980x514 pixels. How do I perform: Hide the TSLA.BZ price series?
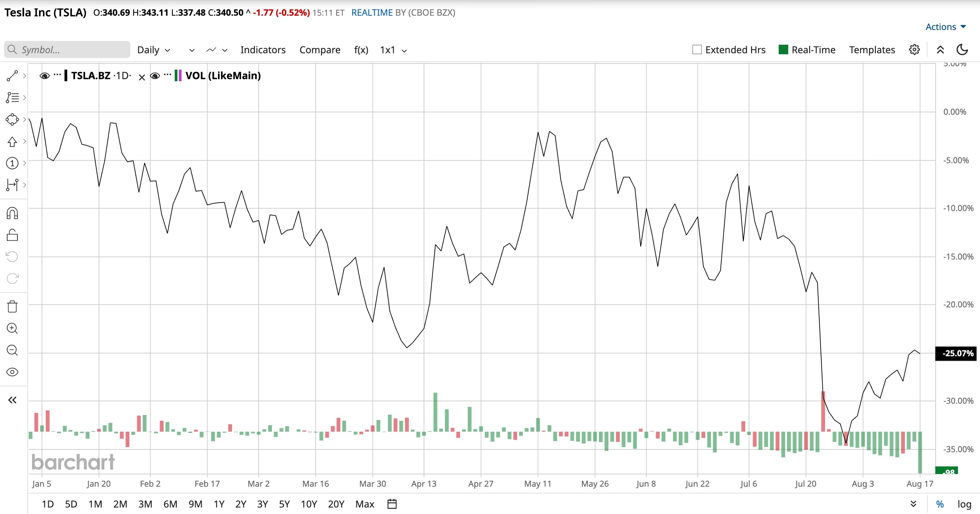click(x=44, y=76)
